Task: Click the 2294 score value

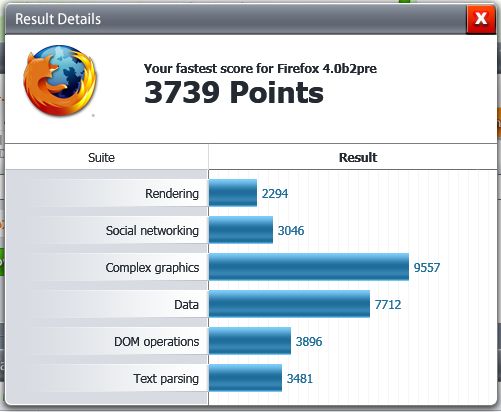Action: click(x=275, y=194)
